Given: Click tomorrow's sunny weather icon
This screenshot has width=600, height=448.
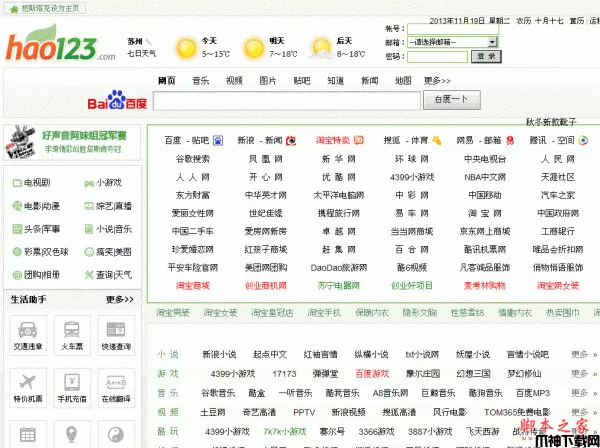Looking at the screenshot, I should coord(253,48).
